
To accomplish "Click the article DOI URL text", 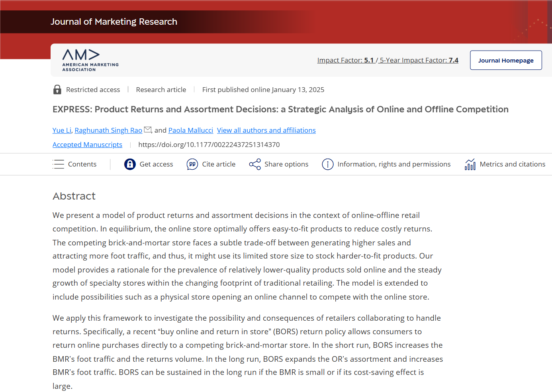I will coord(209,145).
